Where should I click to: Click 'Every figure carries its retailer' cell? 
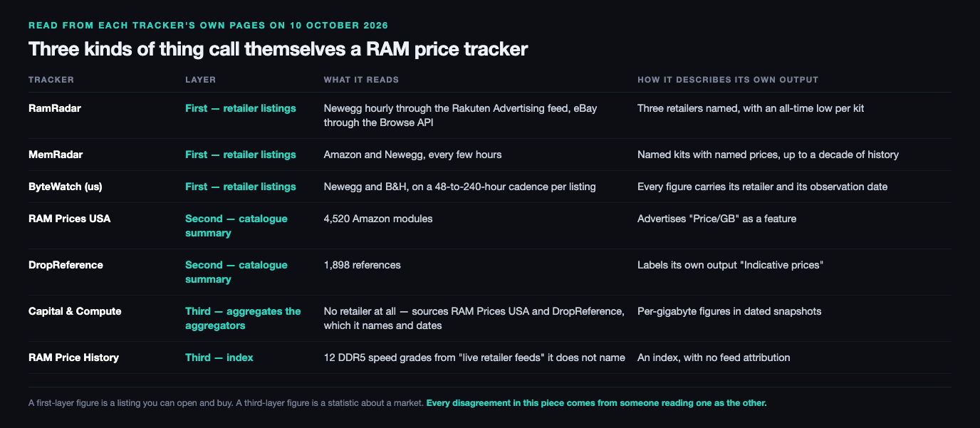[762, 187]
